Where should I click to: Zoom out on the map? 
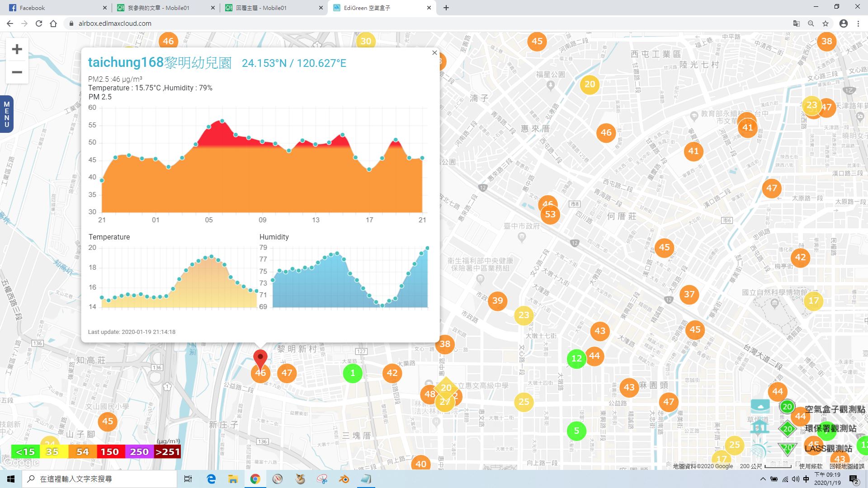click(17, 72)
